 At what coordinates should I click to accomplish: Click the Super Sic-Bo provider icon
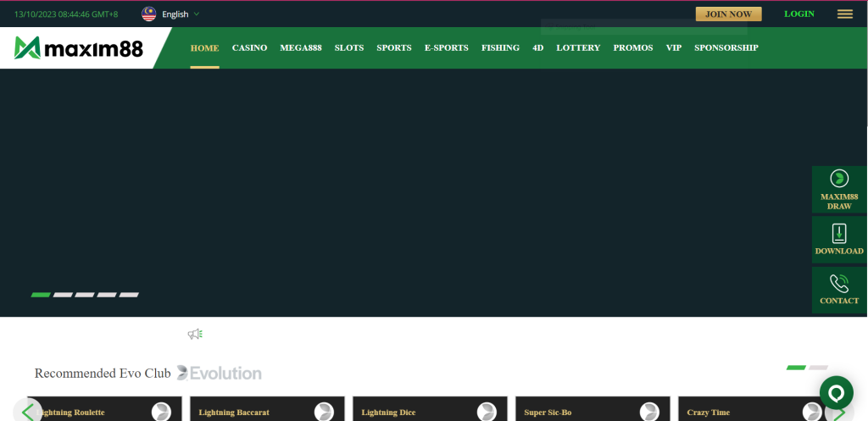[x=649, y=413]
